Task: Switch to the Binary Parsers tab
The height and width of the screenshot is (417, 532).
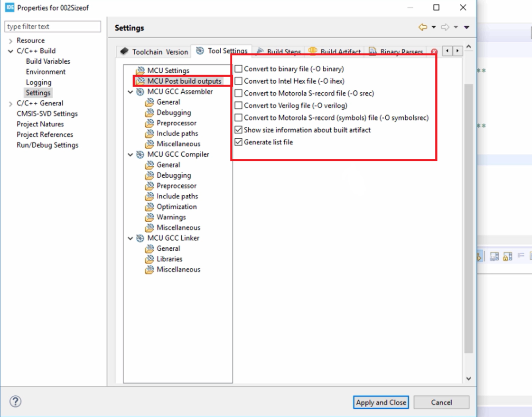Action: click(x=395, y=51)
